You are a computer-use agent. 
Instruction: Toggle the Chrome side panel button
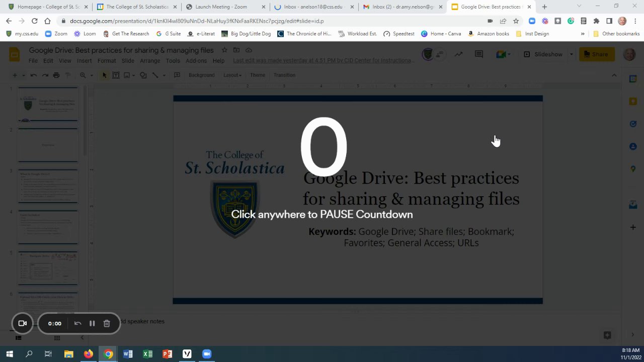[609, 21]
